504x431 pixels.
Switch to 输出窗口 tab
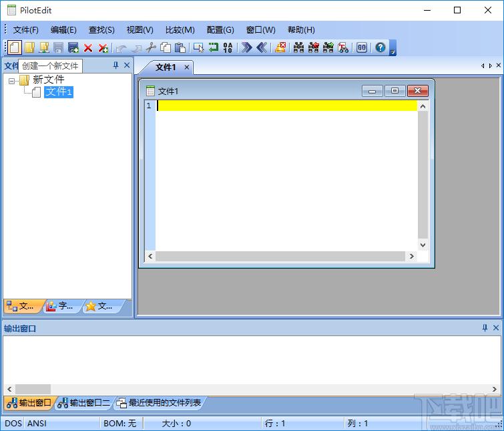click(29, 403)
